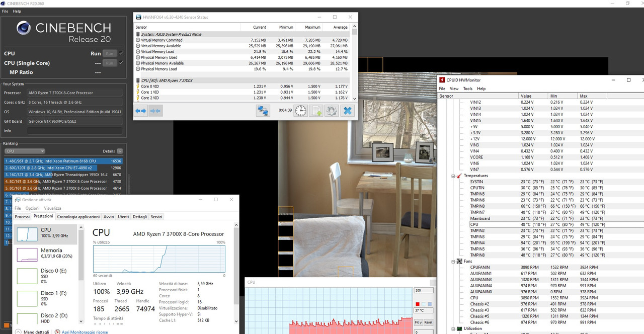The image size is (644, 334).
Task: Open Apri Monitoraggio risorse link
Action: [85, 332]
